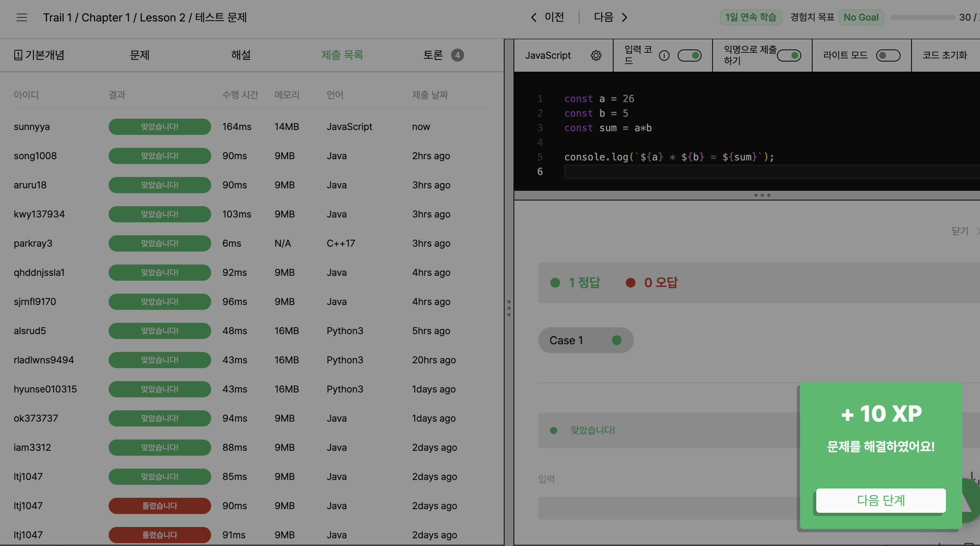Enable the 라이트 모드 switch
980x546 pixels.
coord(888,55)
